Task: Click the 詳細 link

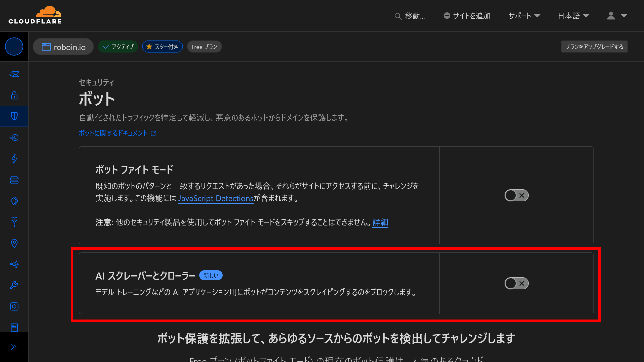Action: tap(380, 222)
